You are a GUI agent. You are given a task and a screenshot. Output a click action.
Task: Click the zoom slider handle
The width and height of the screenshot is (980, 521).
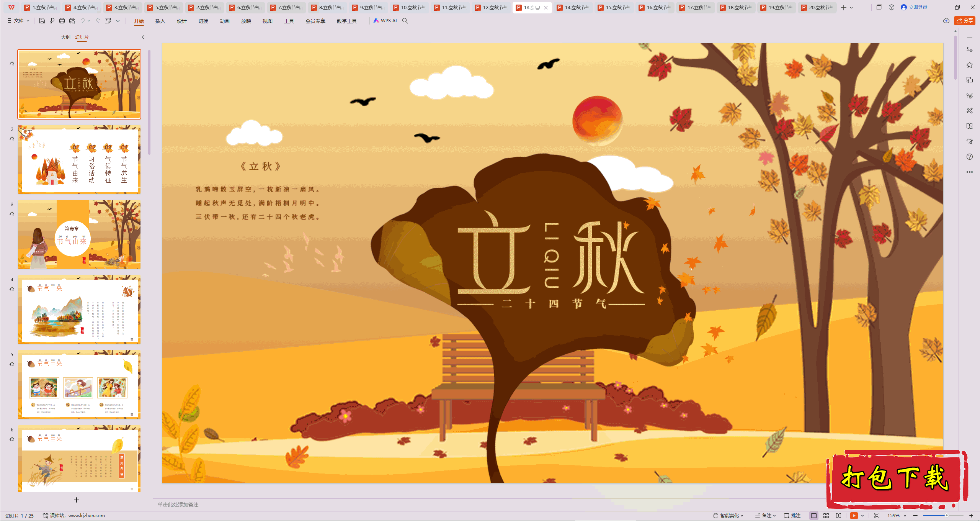pyautogui.click(x=947, y=516)
